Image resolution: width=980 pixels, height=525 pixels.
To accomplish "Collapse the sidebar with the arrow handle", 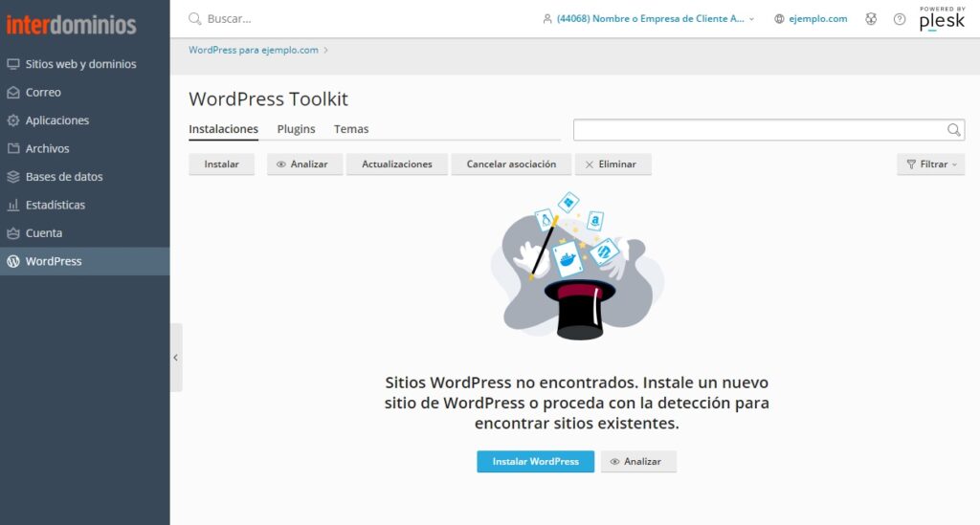I will click(x=176, y=358).
